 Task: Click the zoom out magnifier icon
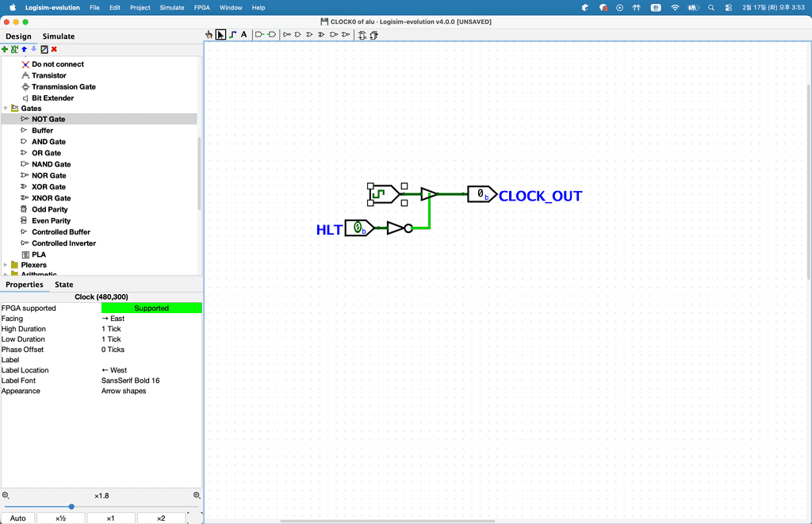[x=6, y=495]
